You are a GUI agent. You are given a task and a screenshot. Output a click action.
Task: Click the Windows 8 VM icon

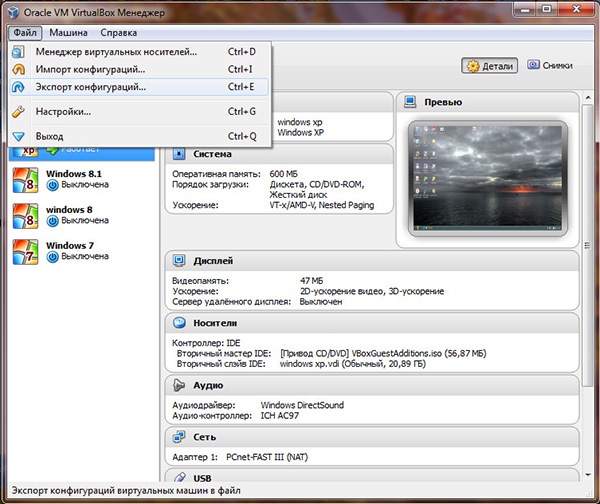[x=26, y=217]
